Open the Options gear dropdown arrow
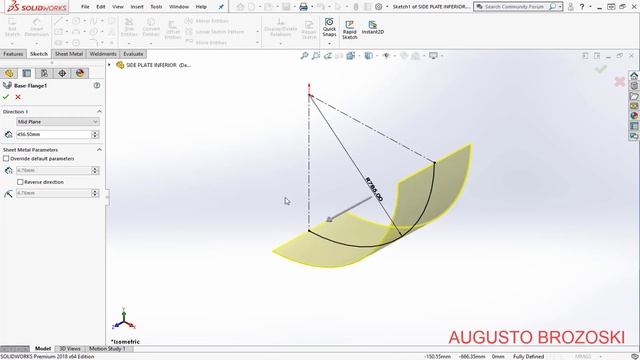 [387, 7]
